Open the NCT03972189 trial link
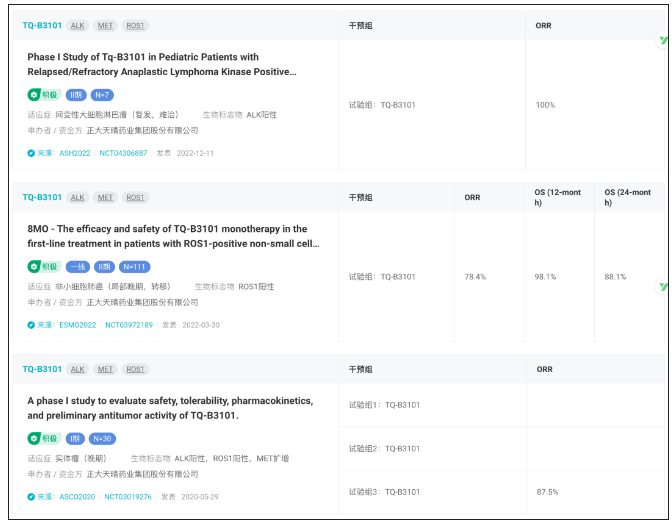Screen dimensions: 672x524 point(129,325)
